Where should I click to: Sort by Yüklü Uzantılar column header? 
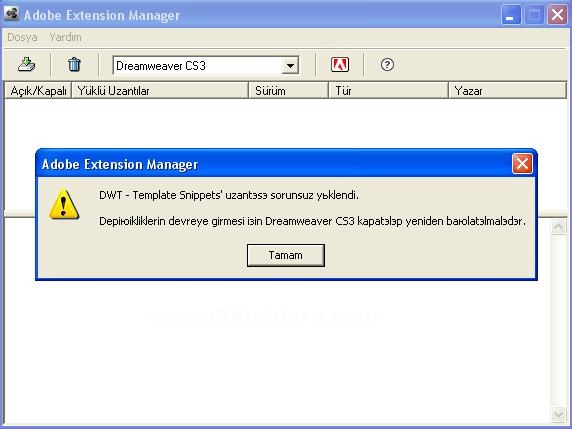[160, 91]
